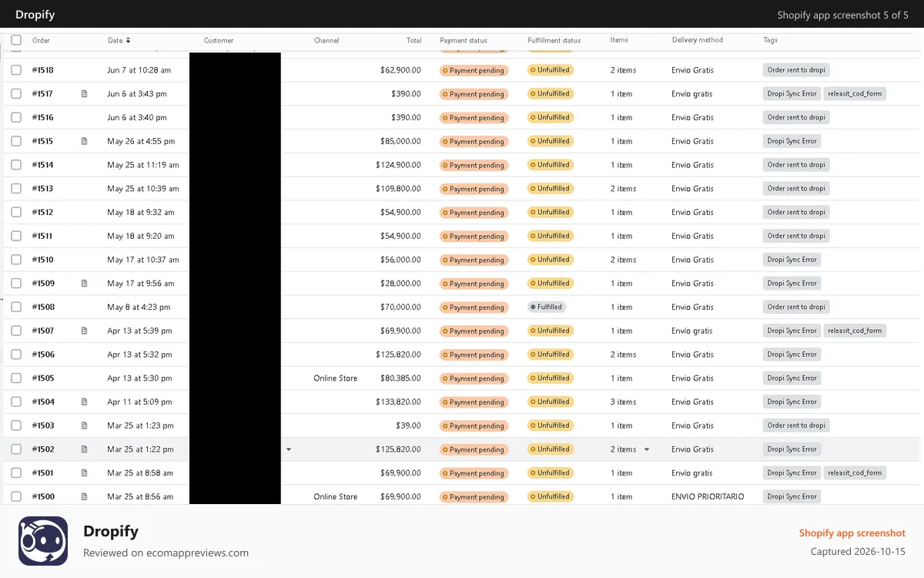The image size is (924, 578).
Task: Select the checkbox for order #1502
Action: point(16,449)
